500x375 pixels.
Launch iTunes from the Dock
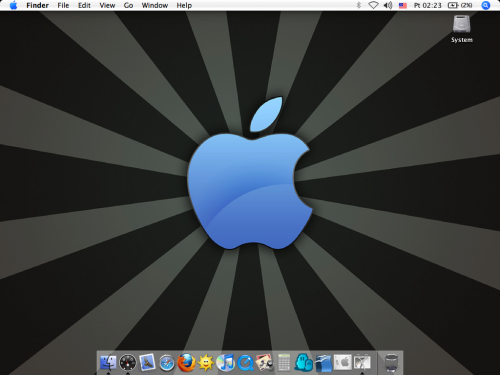(225, 363)
